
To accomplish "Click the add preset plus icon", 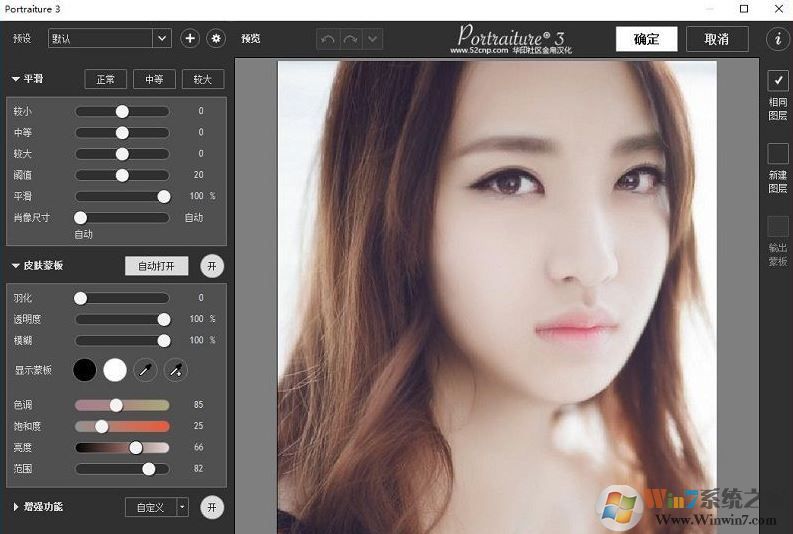I will tap(190, 39).
